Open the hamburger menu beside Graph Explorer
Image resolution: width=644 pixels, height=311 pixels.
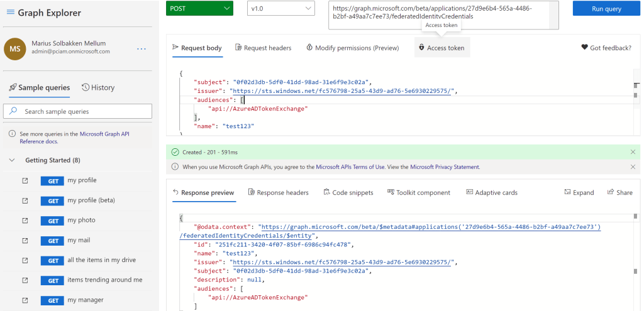(10, 13)
